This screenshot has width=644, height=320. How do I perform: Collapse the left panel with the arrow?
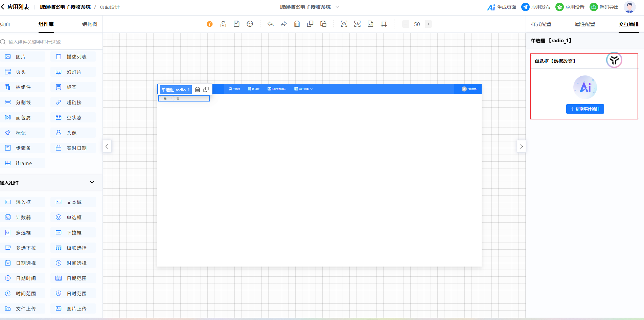(x=107, y=146)
